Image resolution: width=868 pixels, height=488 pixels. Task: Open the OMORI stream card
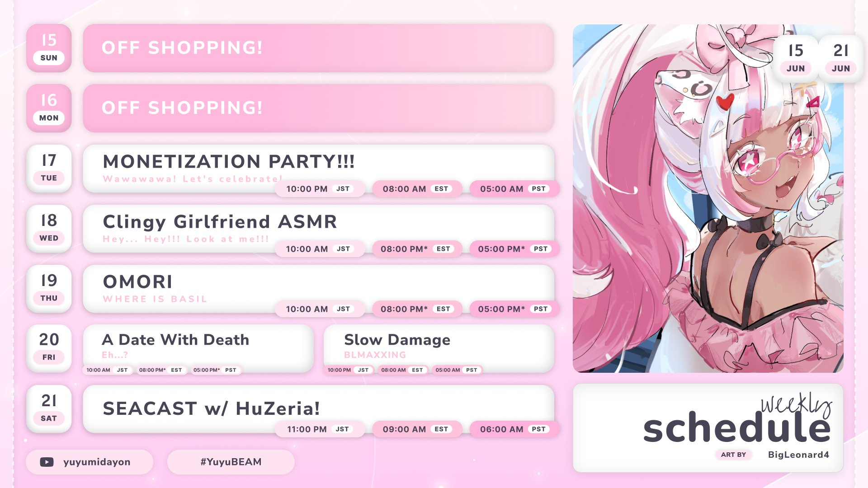click(x=319, y=288)
